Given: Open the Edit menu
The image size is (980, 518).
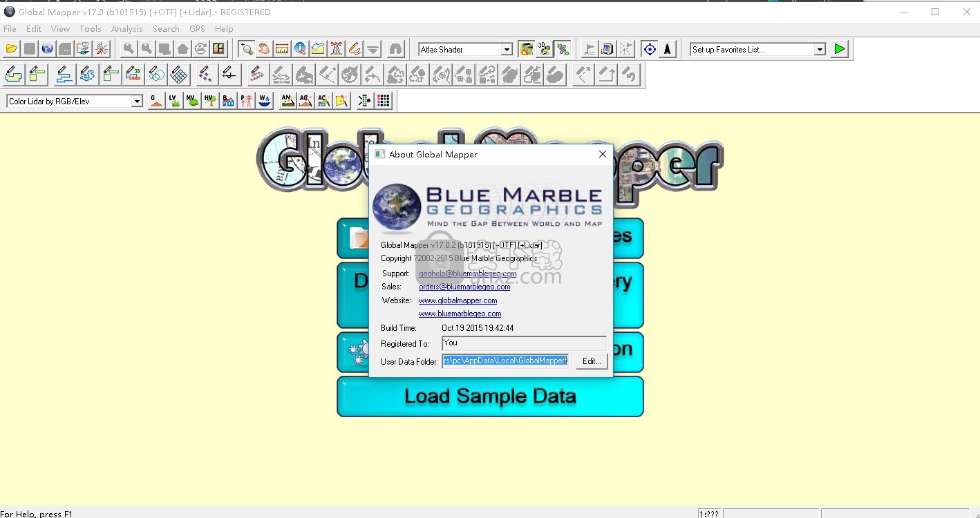Looking at the screenshot, I should coord(34,29).
